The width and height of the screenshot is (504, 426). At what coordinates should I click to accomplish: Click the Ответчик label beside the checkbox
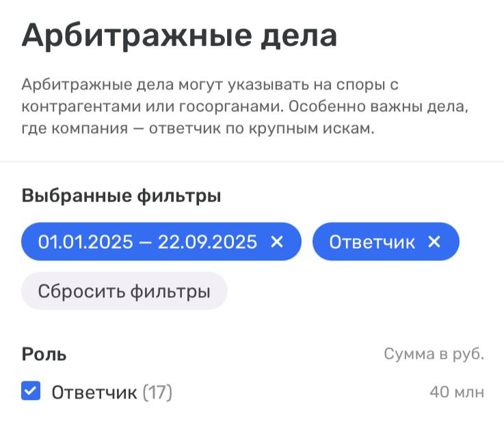tap(95, 392)
